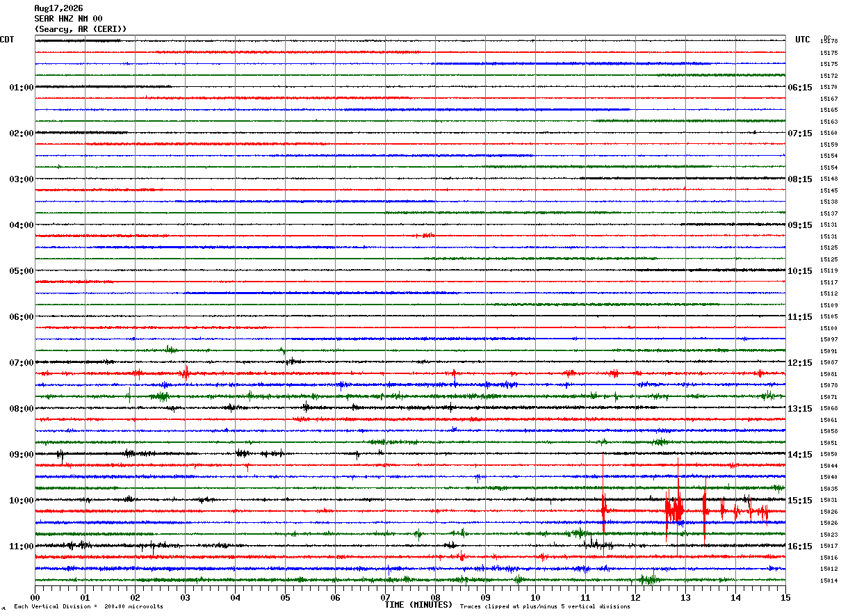Click minute 00 on the time axis
Viewport: 841px width, 616px height.
click(x=35, y=597)
